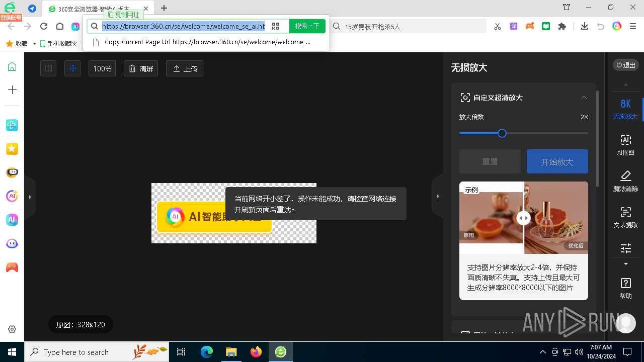Image resolution: width=644 pixels, height=362 pixels.
Task: Click the green 搜索一下 search button
Action: 307,26
